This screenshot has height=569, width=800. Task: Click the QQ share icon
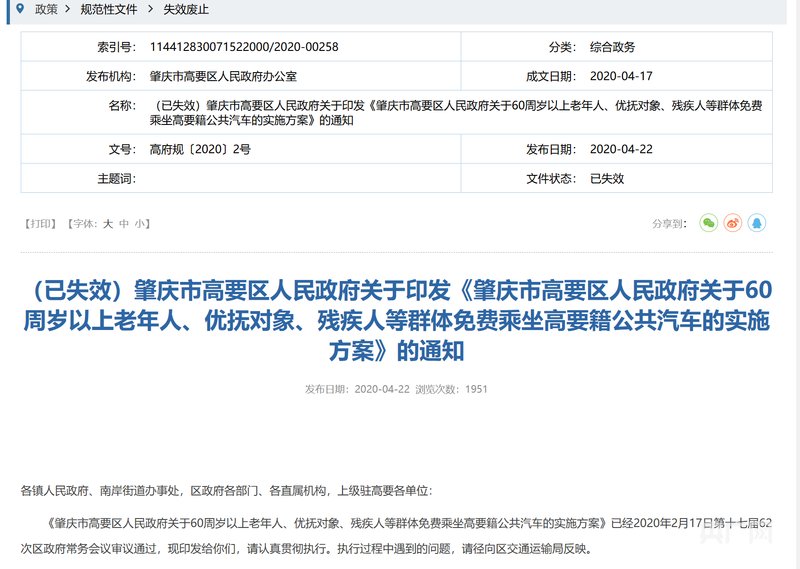tap(757, 223)
